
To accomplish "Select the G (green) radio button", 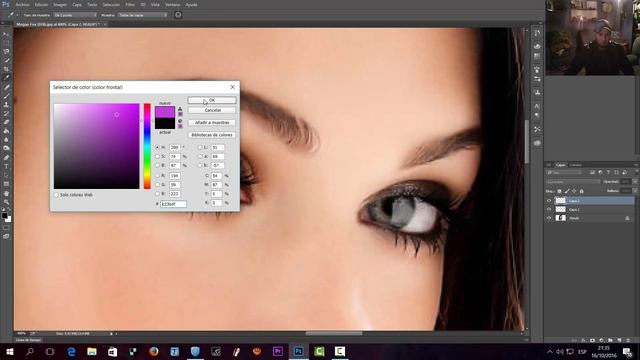I will 158,184.
